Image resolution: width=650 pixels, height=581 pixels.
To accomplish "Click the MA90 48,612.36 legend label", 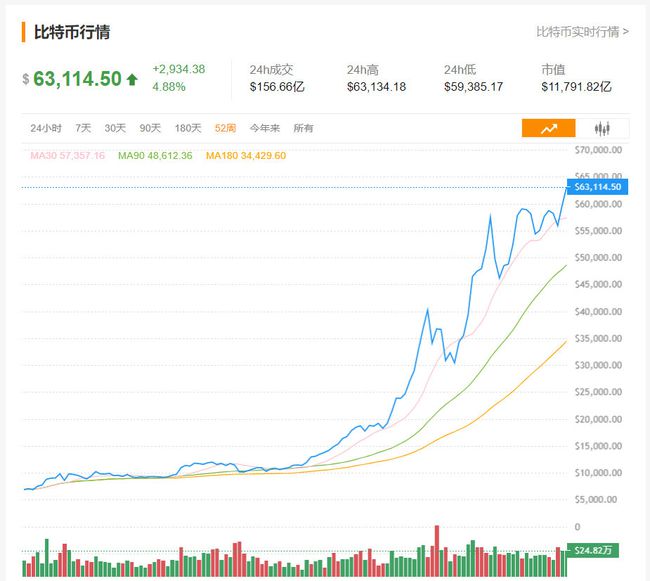I will click(x=155, y=156).
